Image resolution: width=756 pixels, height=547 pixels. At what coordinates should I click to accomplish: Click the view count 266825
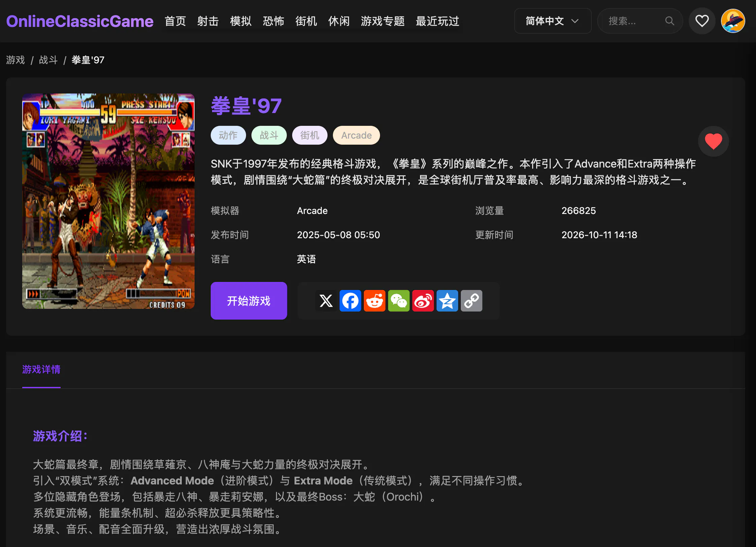pos(579,211)
